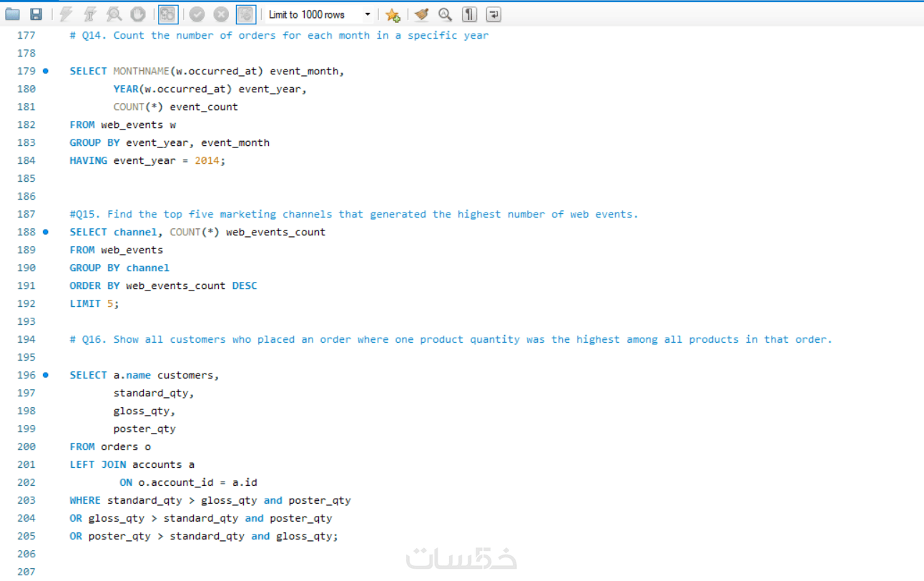This screenshot has height=581, width=924.
Task: Click 'web_events_count' alias on line 188
Action: [x=276, y=232]
